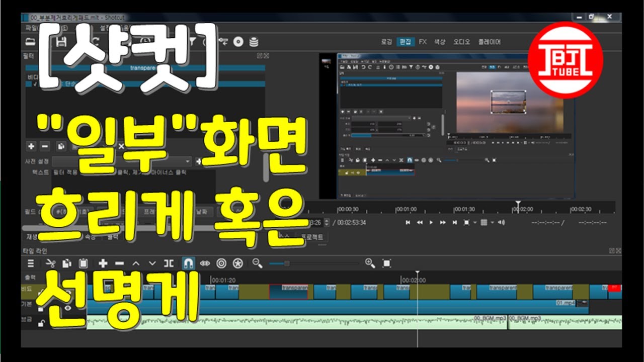This screenshot has height=362, width=644.
Task: Open the timeline hamburger menu
Action: [x=31, y=263]
